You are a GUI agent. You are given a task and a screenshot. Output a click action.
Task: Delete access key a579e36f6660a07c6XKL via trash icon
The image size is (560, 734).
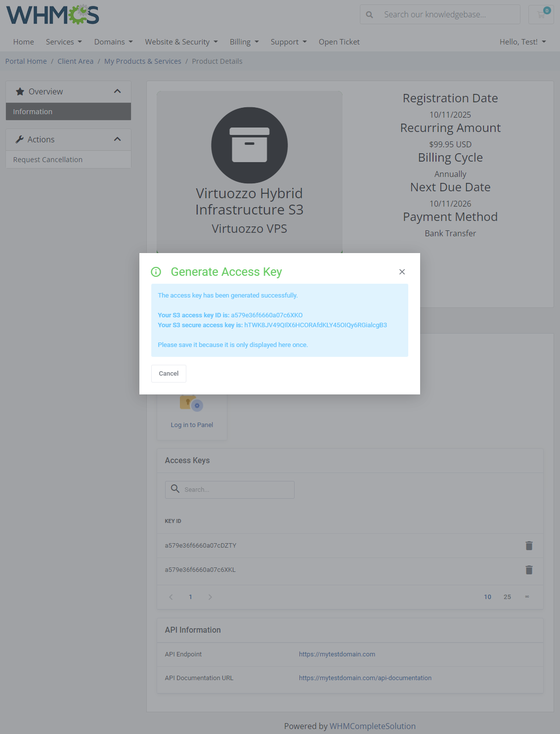pos(529,570)
